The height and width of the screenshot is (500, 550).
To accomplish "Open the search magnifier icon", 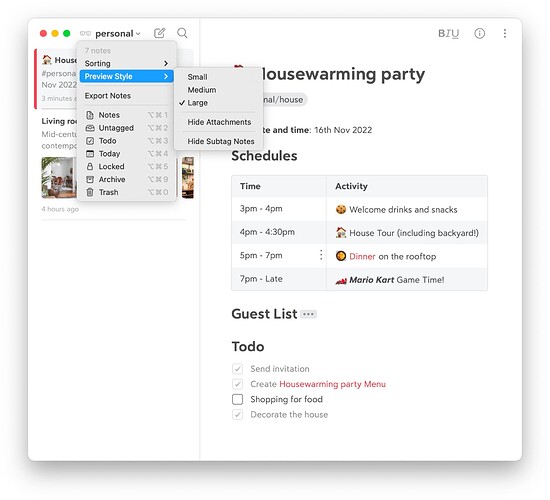I will (182, 33).
